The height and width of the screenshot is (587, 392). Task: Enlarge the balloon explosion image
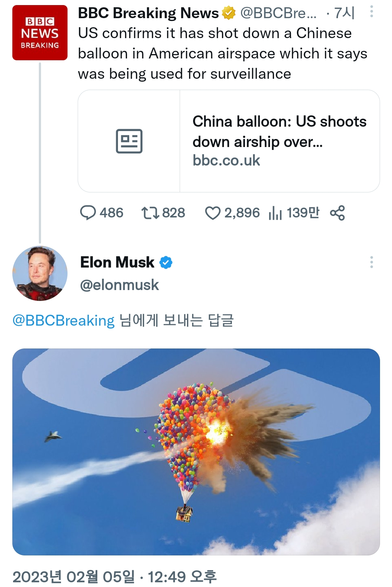pos(196,452)
